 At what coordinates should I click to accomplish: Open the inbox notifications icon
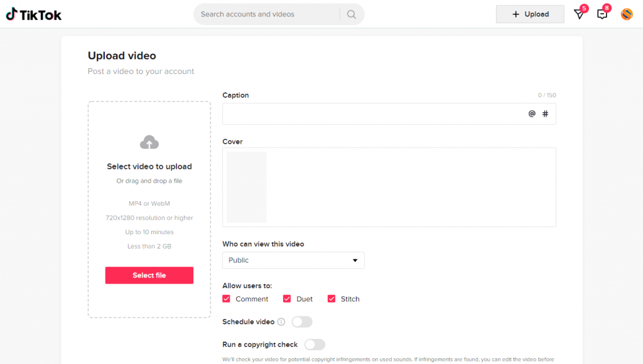tap(602, 14)
